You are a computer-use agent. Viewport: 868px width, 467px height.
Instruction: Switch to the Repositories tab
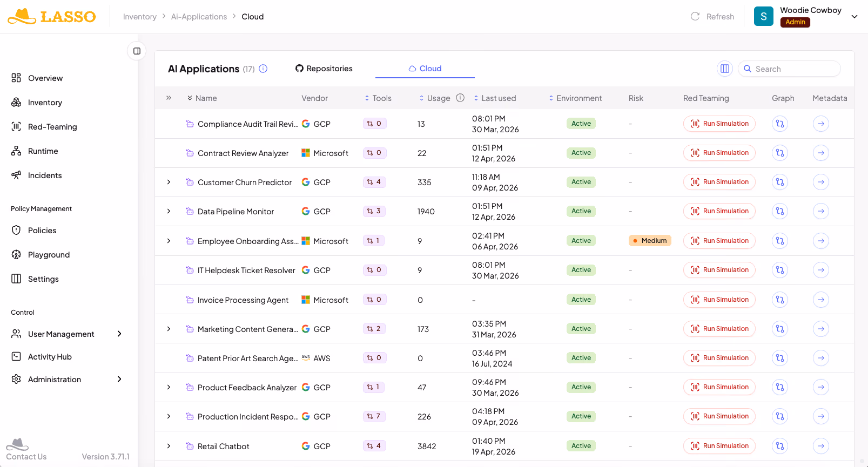coord(324,69)
